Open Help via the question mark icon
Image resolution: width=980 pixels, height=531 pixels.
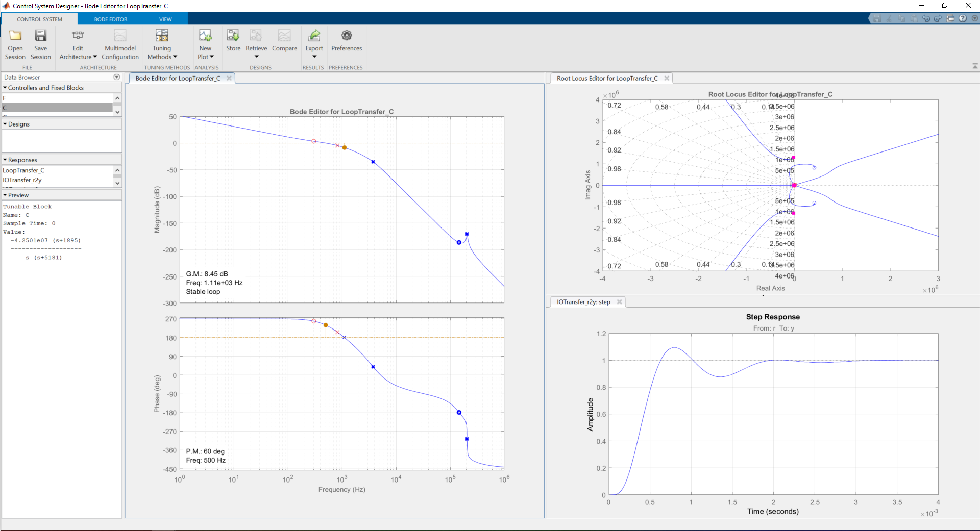(963, 18)
